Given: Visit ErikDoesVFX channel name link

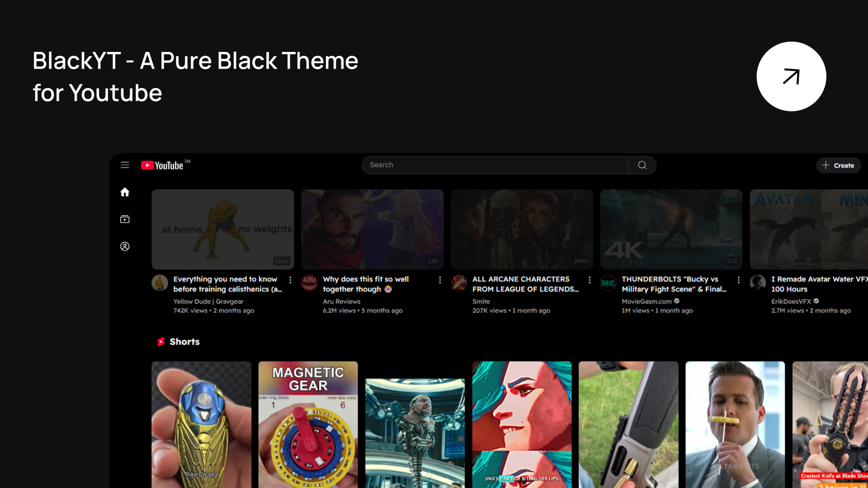Looking at the screenshot, I should click(791, 301).
